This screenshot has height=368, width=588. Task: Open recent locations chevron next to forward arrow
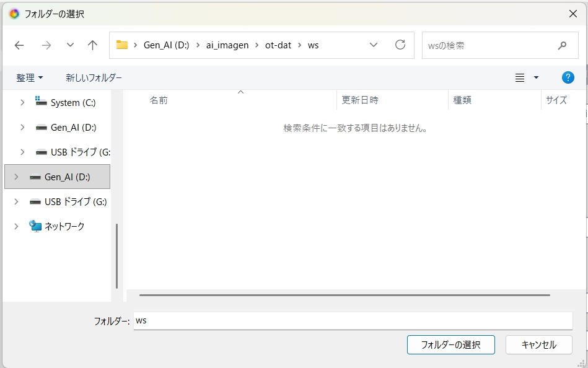(70, 45)
